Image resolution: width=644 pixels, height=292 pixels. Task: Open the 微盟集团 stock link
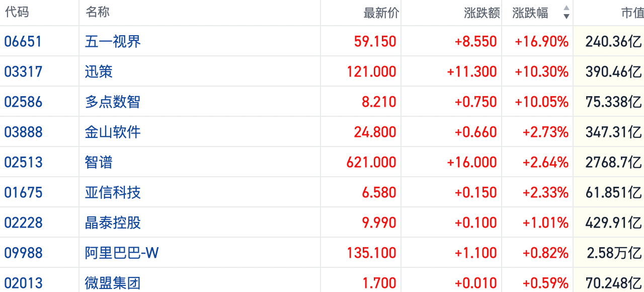tap(113, 283)
